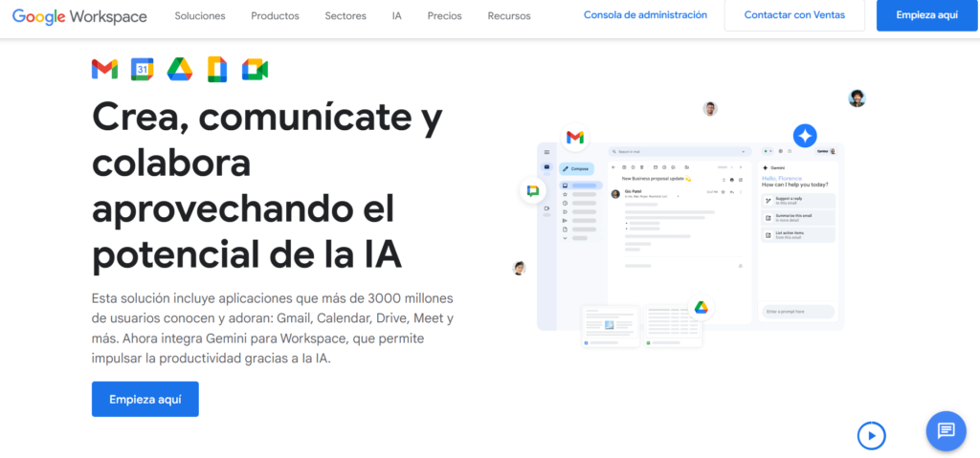Click Gio Patel's sender avatar

(615, 194)
